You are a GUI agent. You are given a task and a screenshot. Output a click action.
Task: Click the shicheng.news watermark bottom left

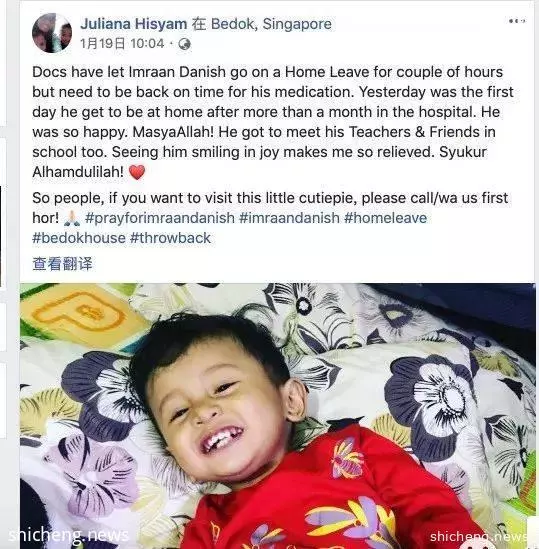pos(68,535)
